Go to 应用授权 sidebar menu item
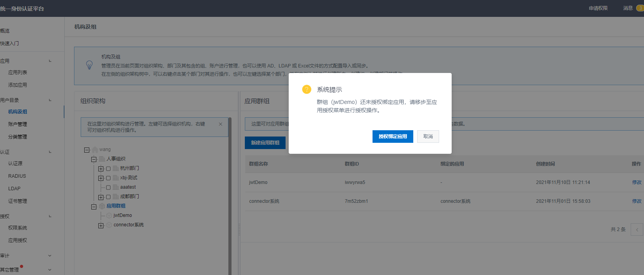The width and height of the screenshot is (644, 275). coord(18,240)
